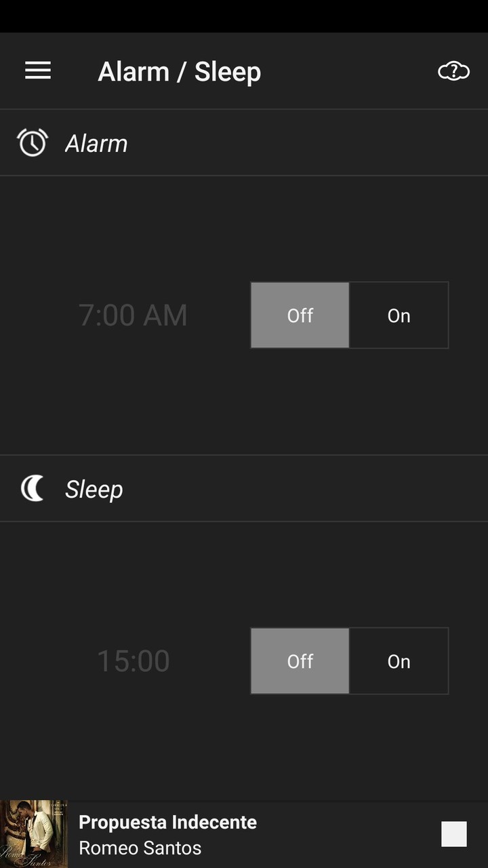This screenshot has height=868, width=488.
Task: Enable the sleep timer with On
Action: 399,661
